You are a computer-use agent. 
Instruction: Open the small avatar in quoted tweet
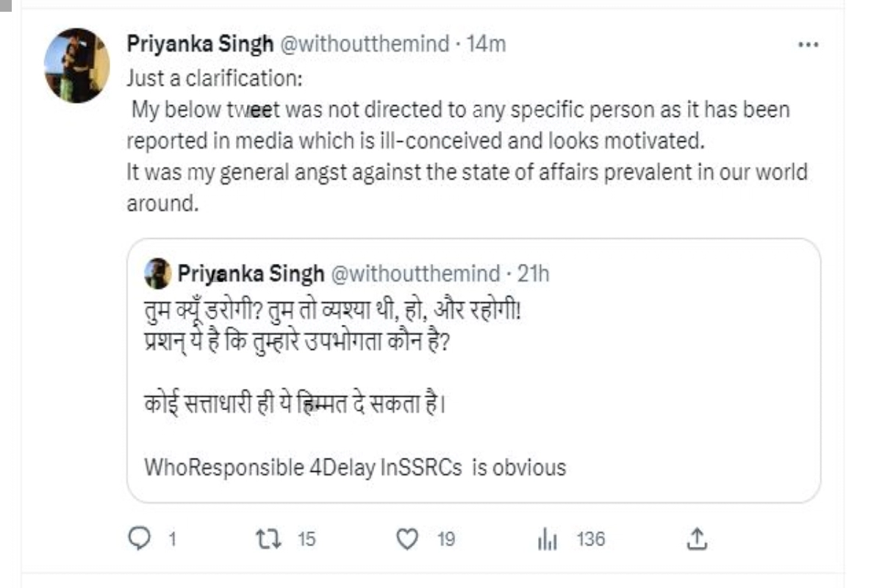coord(157,274)
